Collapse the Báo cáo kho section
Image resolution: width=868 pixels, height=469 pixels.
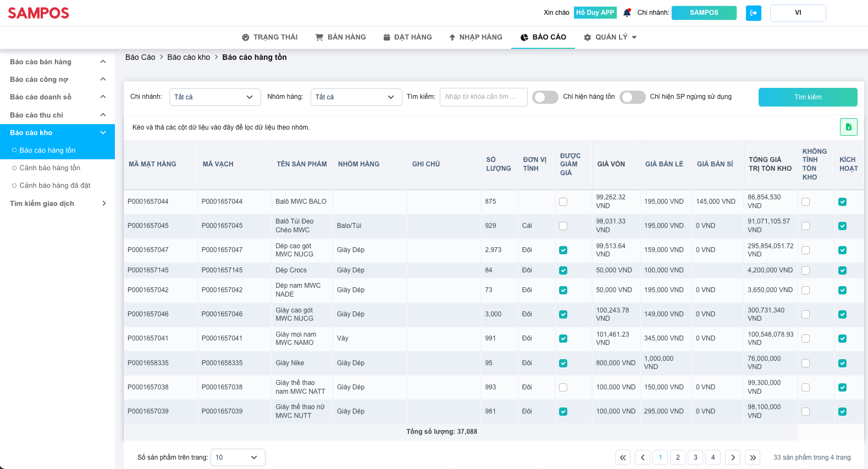tap(57, 132)
